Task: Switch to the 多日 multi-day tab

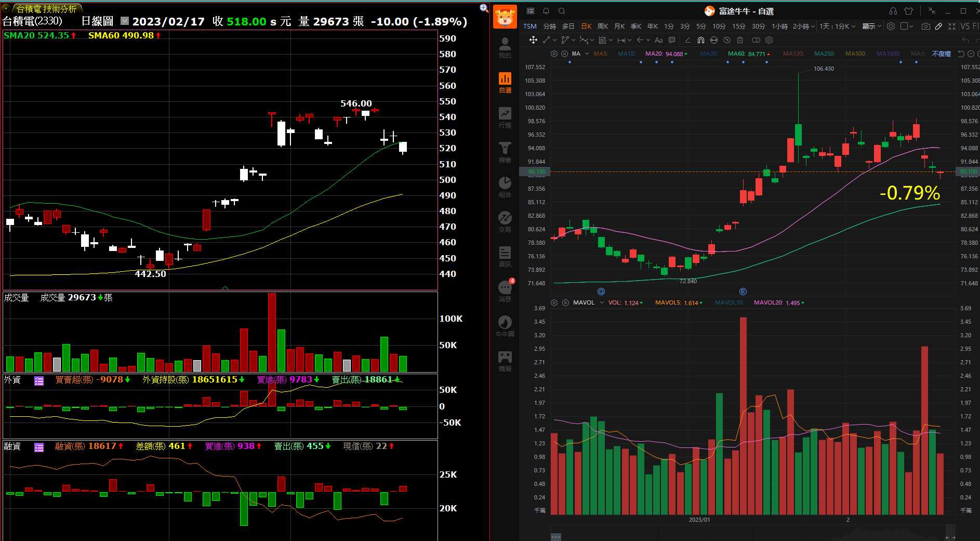Action: (x=568, y=26)
